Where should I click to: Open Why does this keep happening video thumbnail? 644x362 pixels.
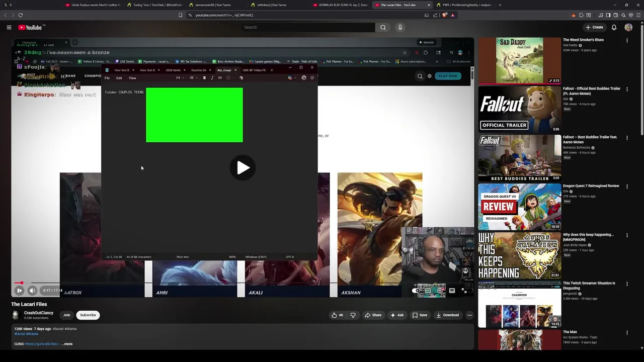(519, 255)
